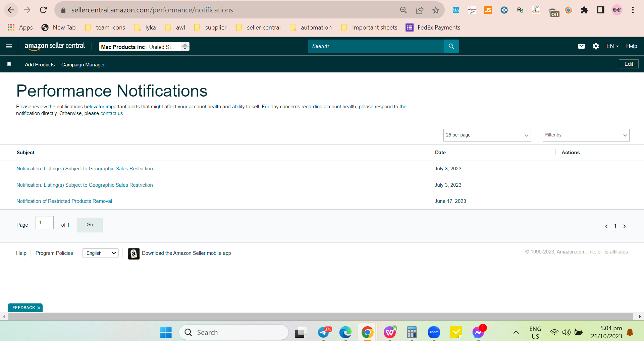The height and width of the screenshot is (341, 644).
Task: Click the horizontal scrollbar at page bottom
Action: (320, 316)
